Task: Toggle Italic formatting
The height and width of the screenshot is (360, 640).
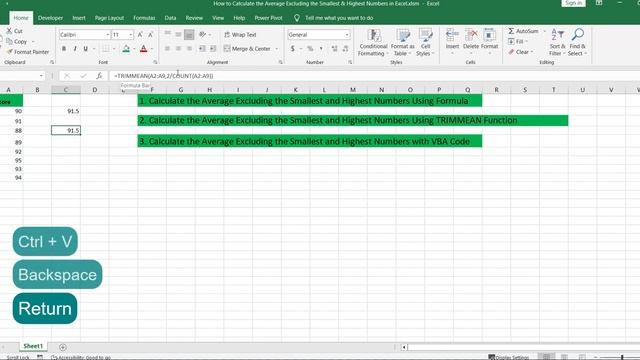Action: (75, 49)
